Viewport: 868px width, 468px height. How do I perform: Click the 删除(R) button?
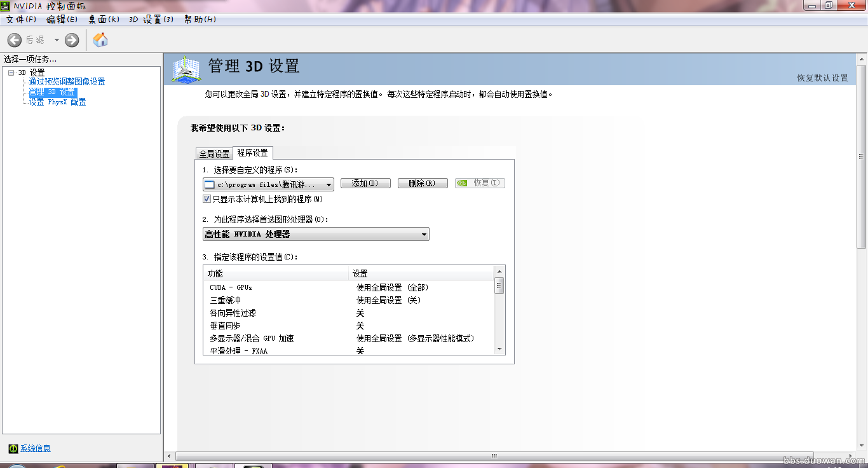tap(423, 183)
